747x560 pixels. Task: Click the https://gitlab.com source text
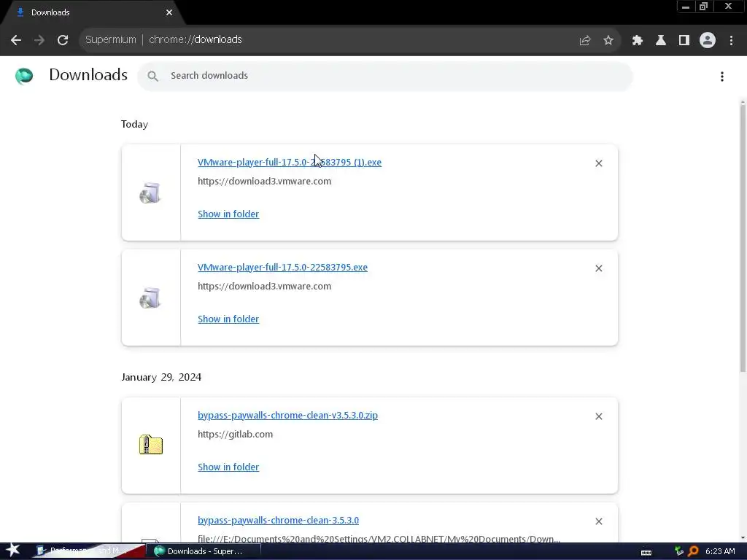click(x=236, y=435)
